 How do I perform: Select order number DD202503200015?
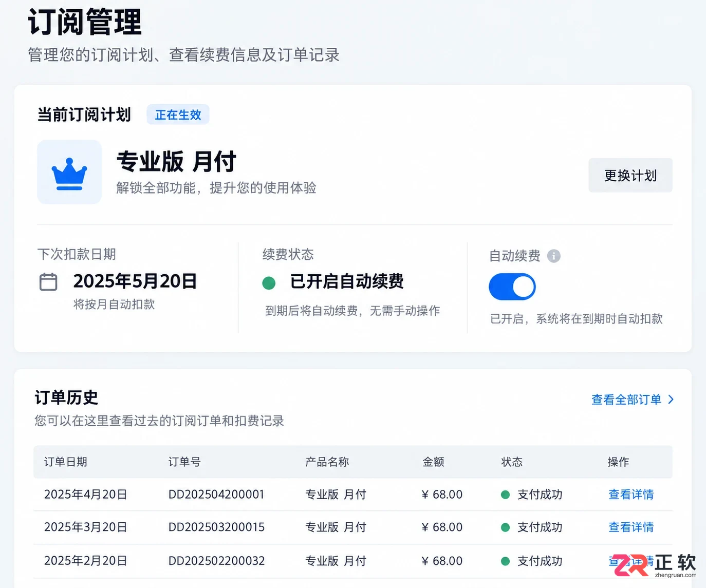pyautogui.click(x=216, y=527)
